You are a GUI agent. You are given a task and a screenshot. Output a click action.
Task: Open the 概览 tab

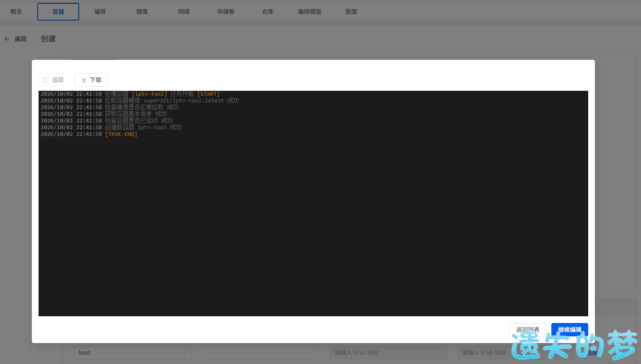[16, 12]
